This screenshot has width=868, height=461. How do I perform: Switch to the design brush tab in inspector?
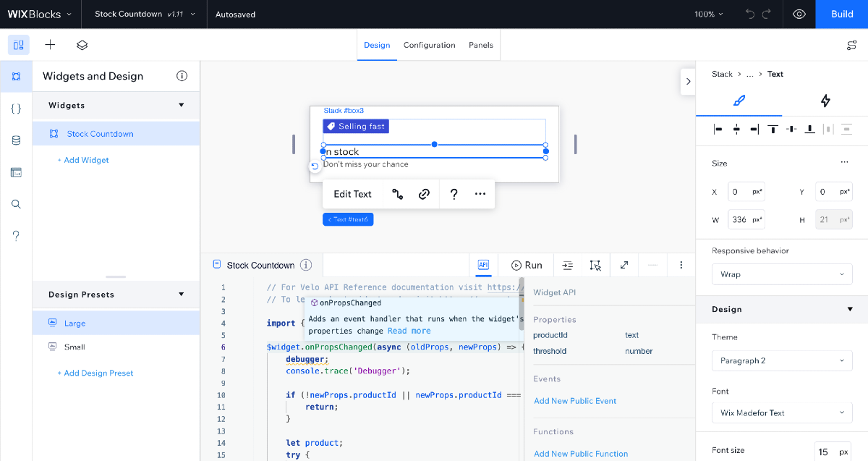[x=739, y=101]
